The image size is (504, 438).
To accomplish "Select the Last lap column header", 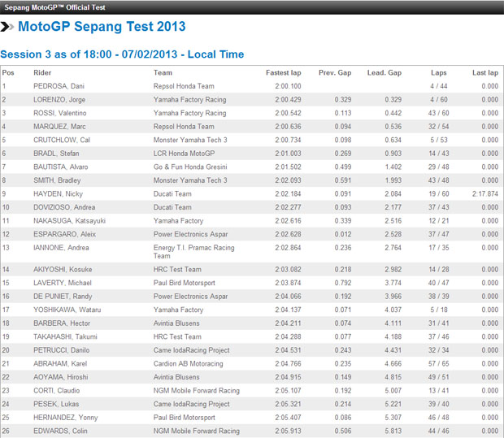I will (x=484, y=73).
